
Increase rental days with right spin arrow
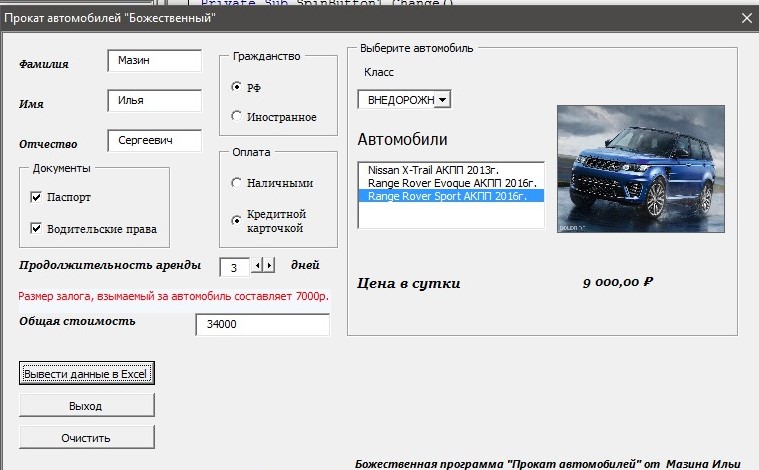[x=269, y=265]
